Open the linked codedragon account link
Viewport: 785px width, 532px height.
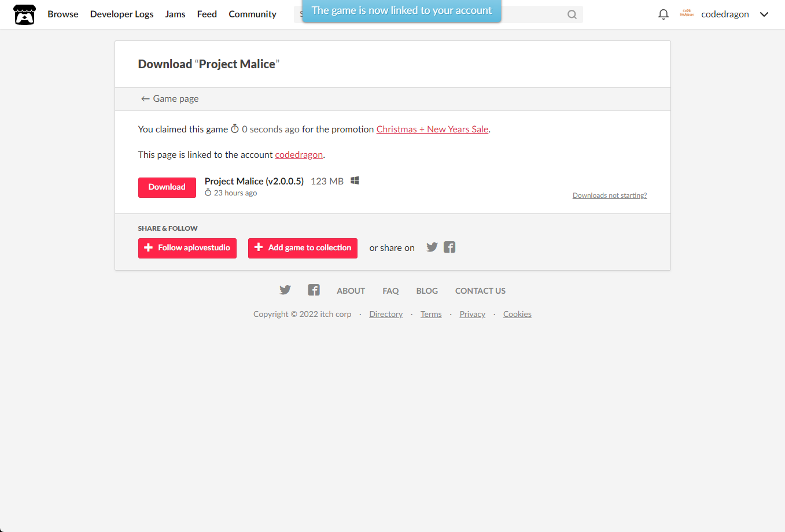click(299, 155)
